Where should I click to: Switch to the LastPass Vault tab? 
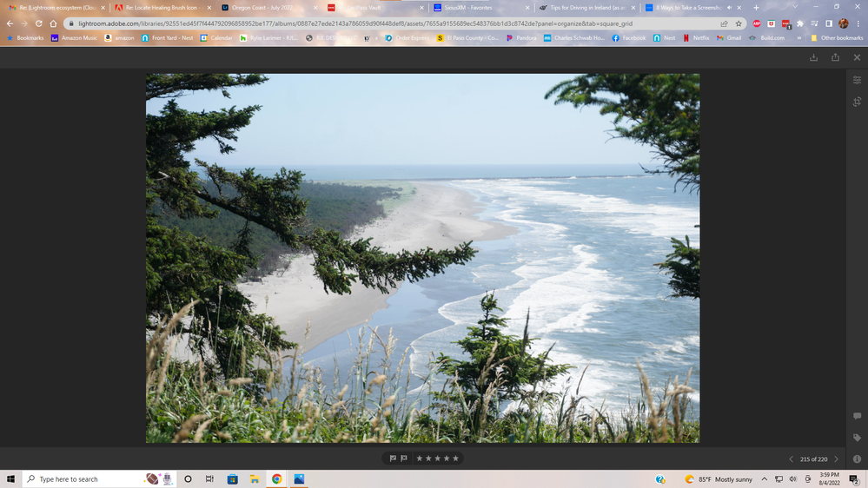coord(374,8)
